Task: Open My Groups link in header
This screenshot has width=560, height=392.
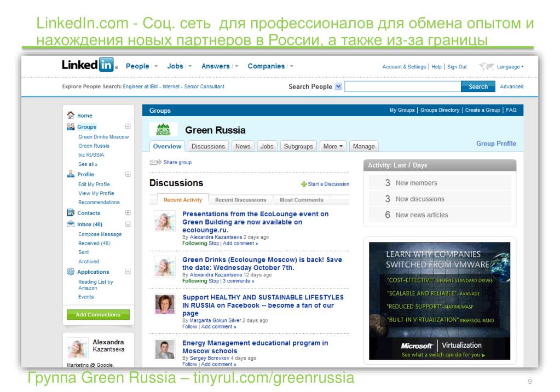Action: pyautogui.click(x=402, y=110)
